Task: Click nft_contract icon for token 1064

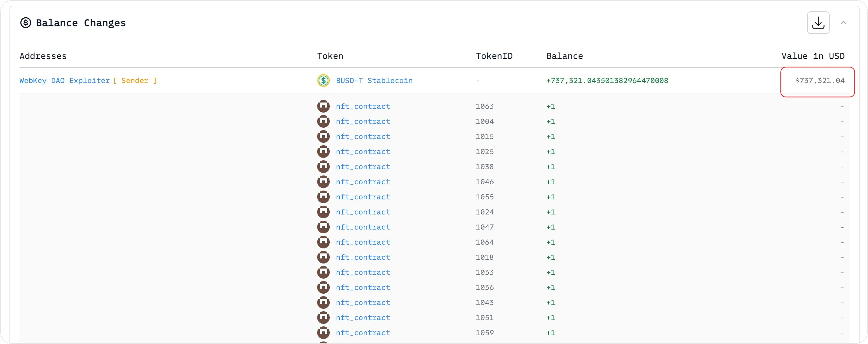Action: coord(323,242)
